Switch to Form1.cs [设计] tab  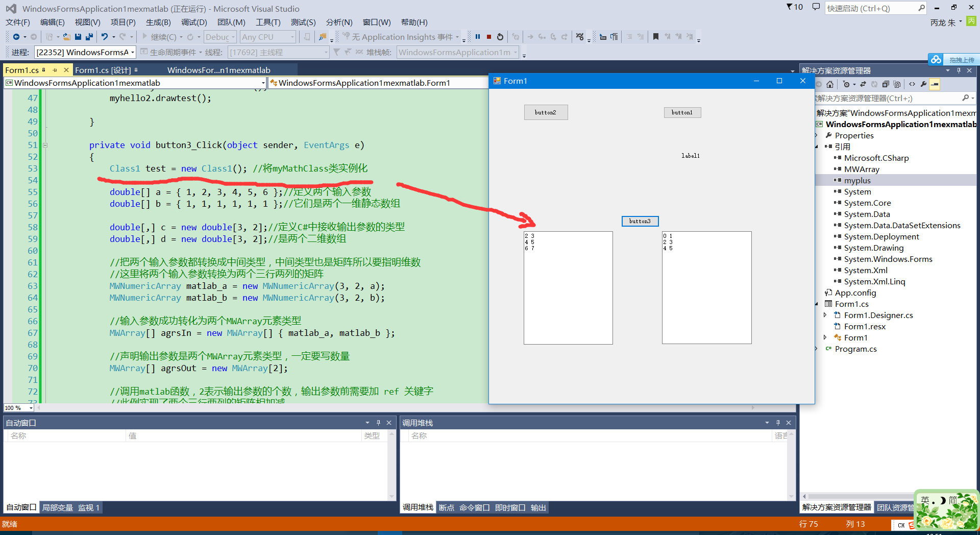tap(103, 70)
